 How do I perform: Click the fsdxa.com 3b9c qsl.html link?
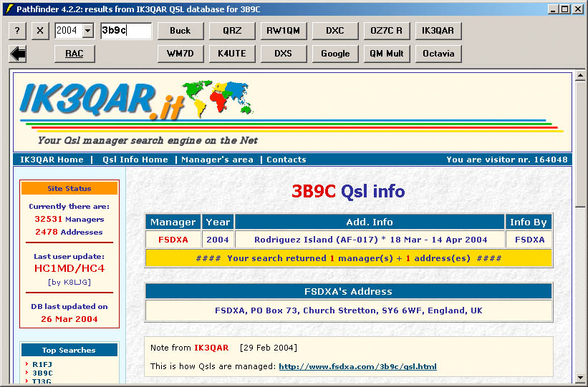[x=358, y=366]
